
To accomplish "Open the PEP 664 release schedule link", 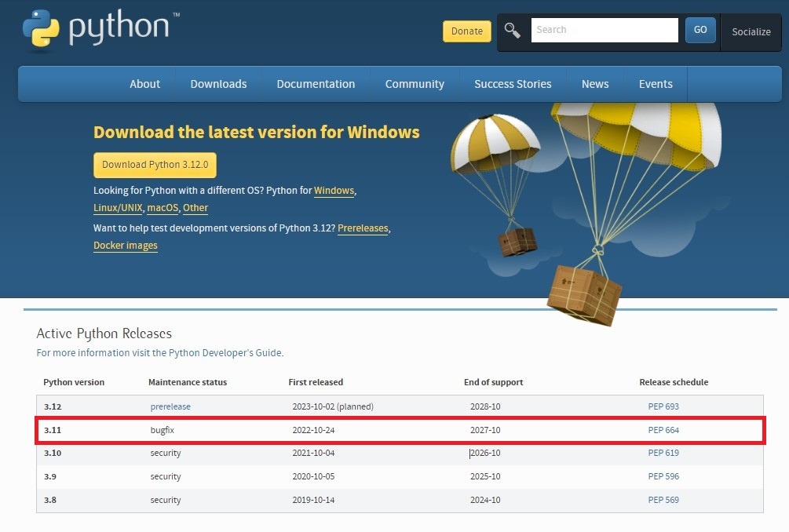I will [x=663, y=430].
